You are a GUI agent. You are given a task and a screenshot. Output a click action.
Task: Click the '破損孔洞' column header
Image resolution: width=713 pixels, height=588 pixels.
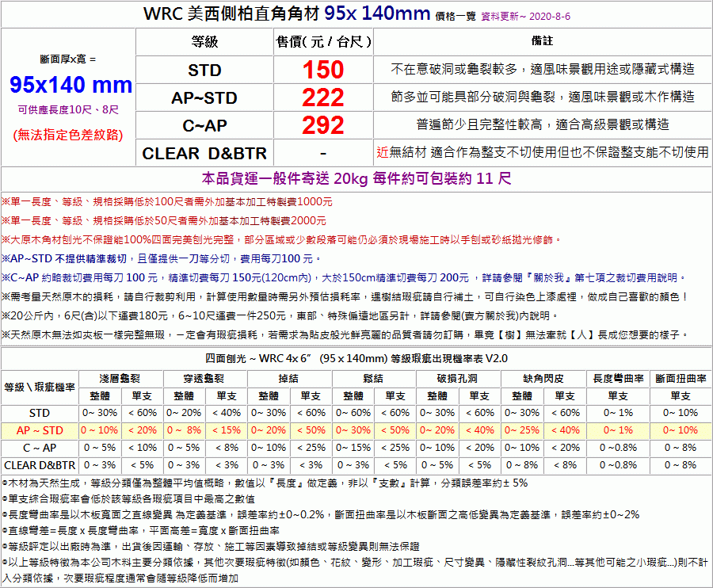tap(457, 378)
